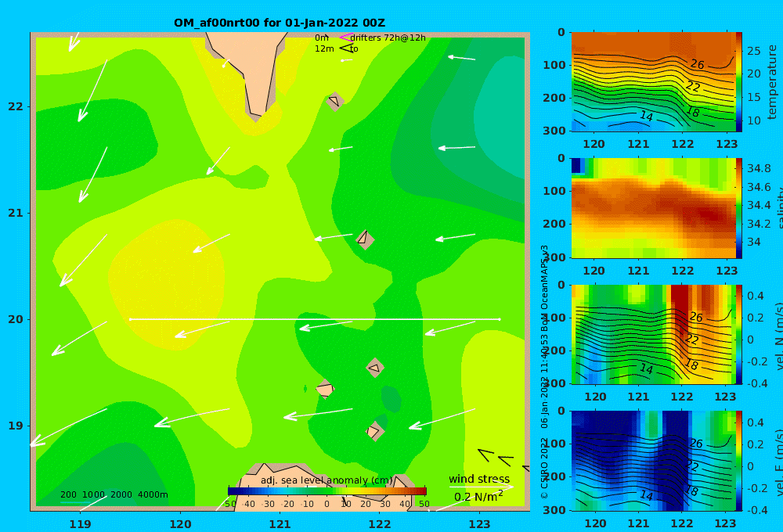Click the '0m' depth legend label
The image size is (783, 532).
(x=322, y=38)
